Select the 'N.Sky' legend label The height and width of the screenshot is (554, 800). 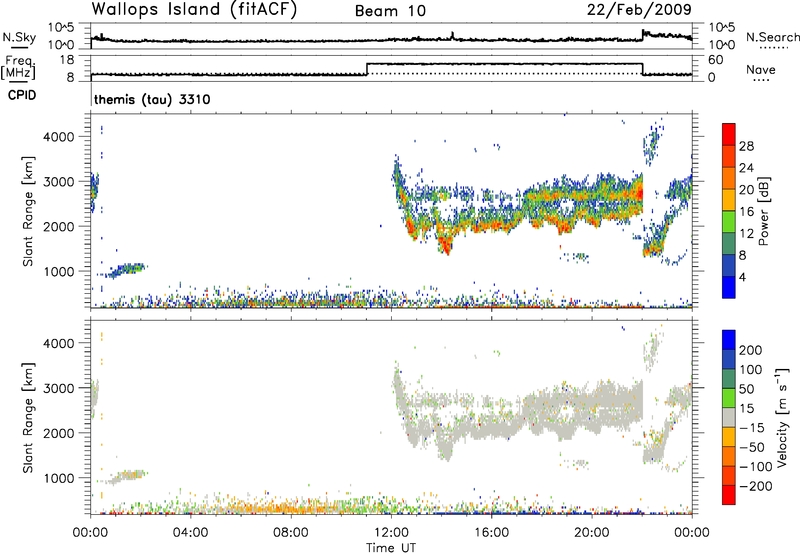[x=19, y=37]
